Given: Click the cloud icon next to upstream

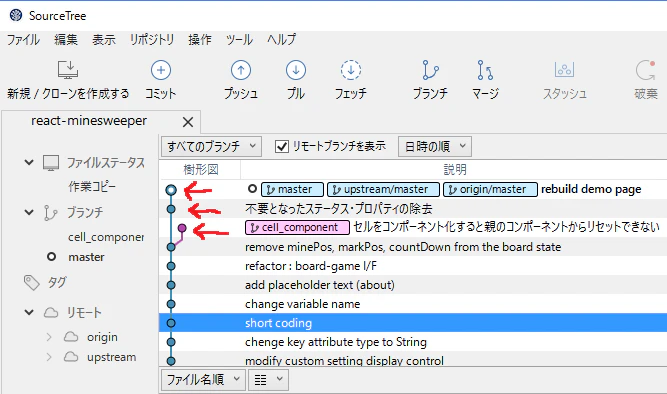Looking at the screenshot, I should click(71, 357).
